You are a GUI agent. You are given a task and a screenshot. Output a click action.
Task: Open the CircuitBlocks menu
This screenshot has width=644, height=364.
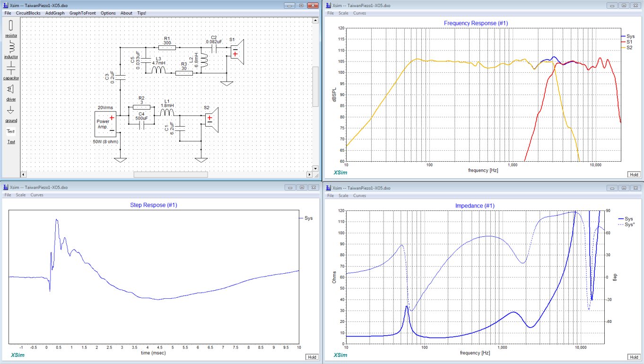28,13
